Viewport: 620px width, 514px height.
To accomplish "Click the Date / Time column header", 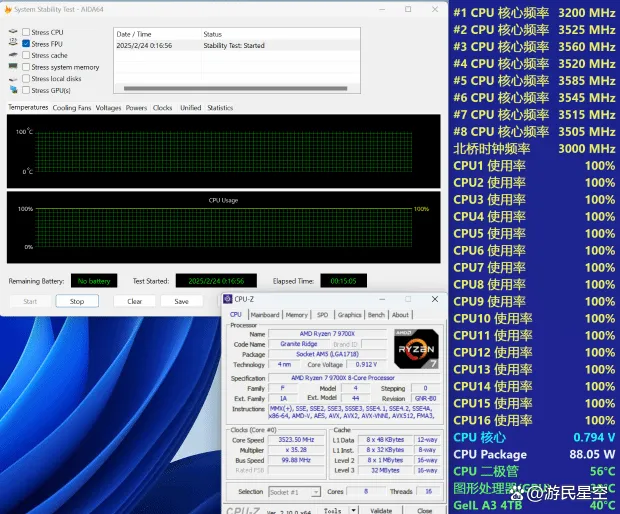I will coord(157,34).
